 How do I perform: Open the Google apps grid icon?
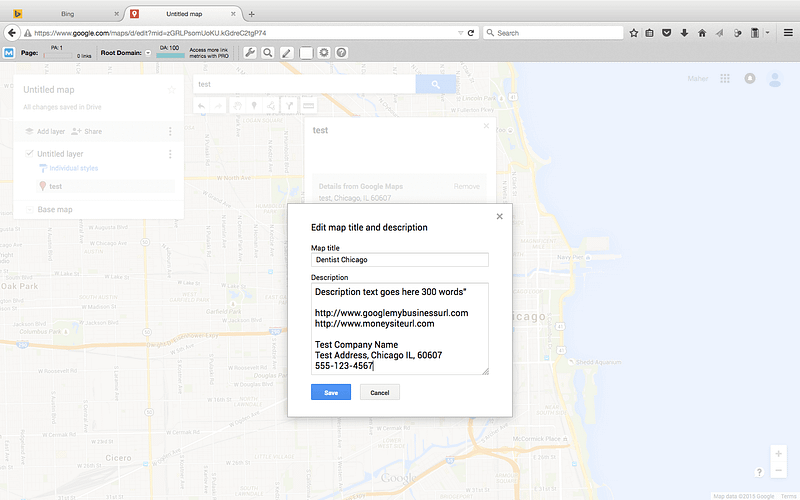725,79
